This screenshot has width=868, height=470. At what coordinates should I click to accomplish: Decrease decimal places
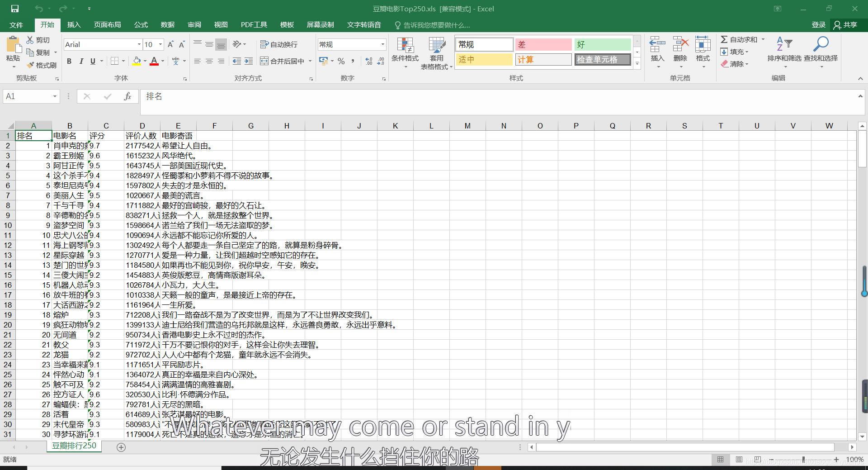pos(381,61)
